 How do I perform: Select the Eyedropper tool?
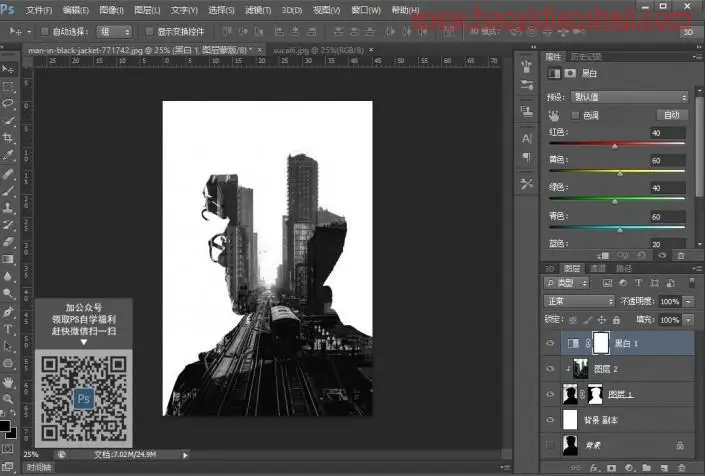pos(8,156)
